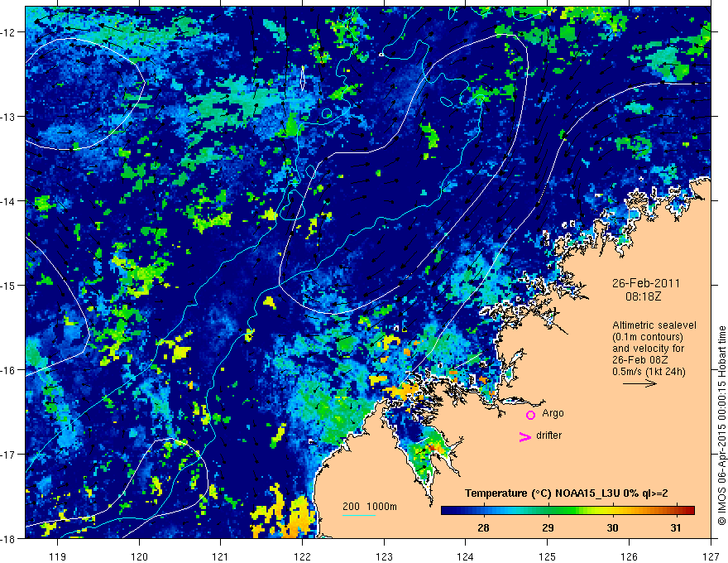
Task: Click the latitude axis label -16
Action: click(9, 370)
